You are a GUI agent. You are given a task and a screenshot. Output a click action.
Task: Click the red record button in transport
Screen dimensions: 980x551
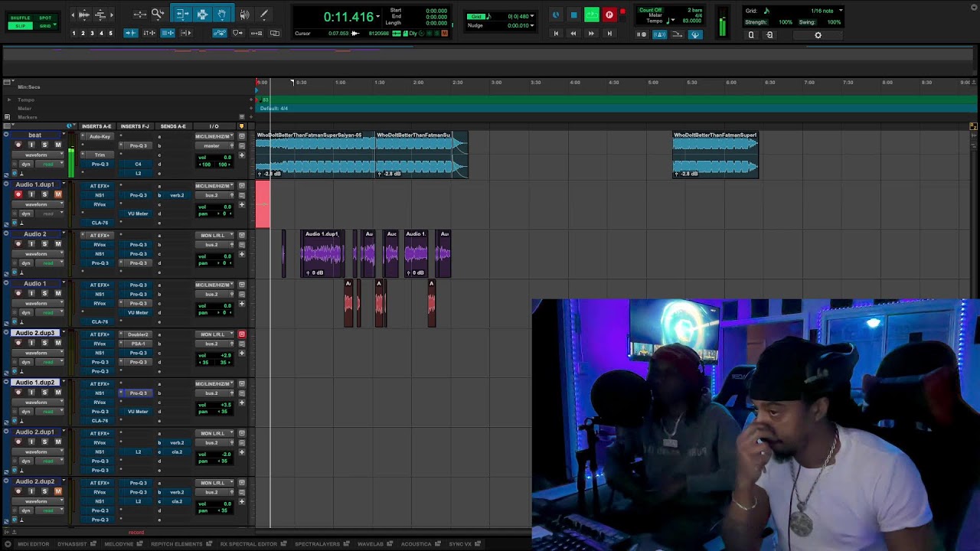pos(609,15)
